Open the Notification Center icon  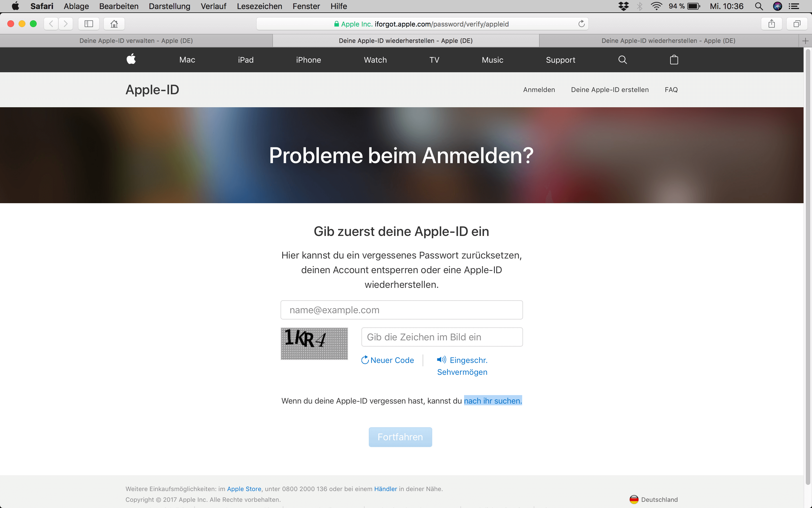click(x=794, y=6)
